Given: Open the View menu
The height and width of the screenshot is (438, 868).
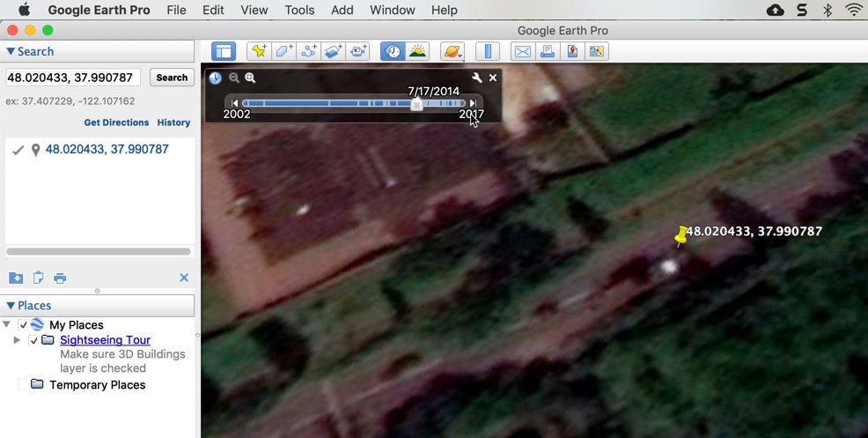Looking at the screenshot, I should click(254, 10).
